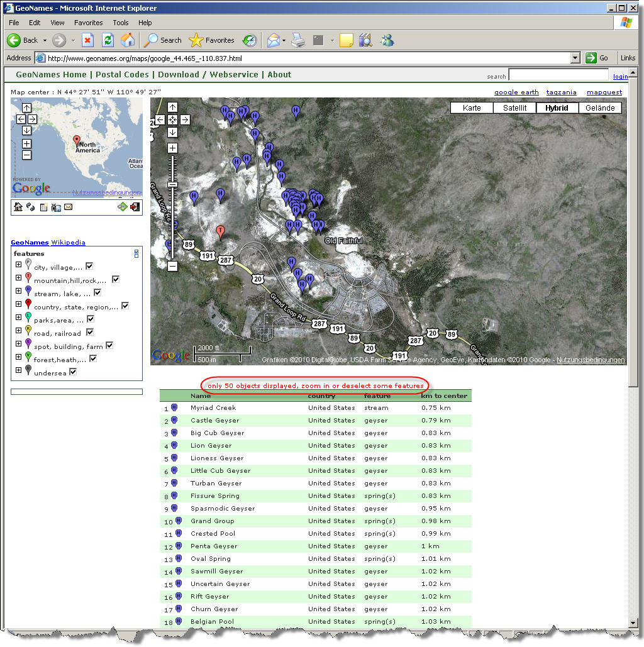644x647 pixels.
Task: Click the main map zoom slider handle
Action: (172, 185)
